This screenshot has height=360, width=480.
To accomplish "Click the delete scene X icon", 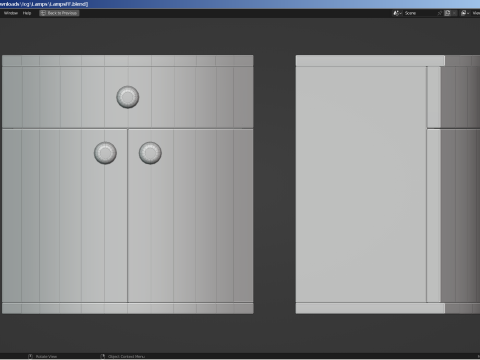I will (x=454, y=13).
